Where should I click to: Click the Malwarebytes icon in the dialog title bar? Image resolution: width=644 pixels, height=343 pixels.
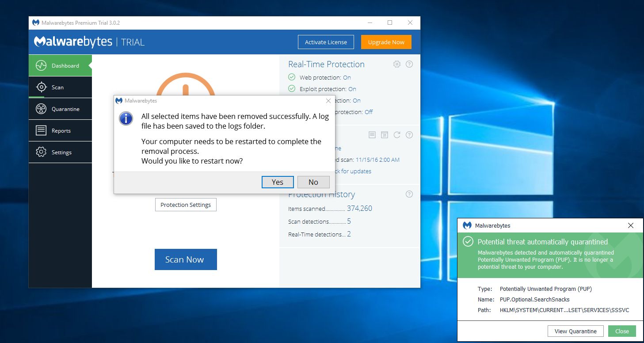point(119,101)
